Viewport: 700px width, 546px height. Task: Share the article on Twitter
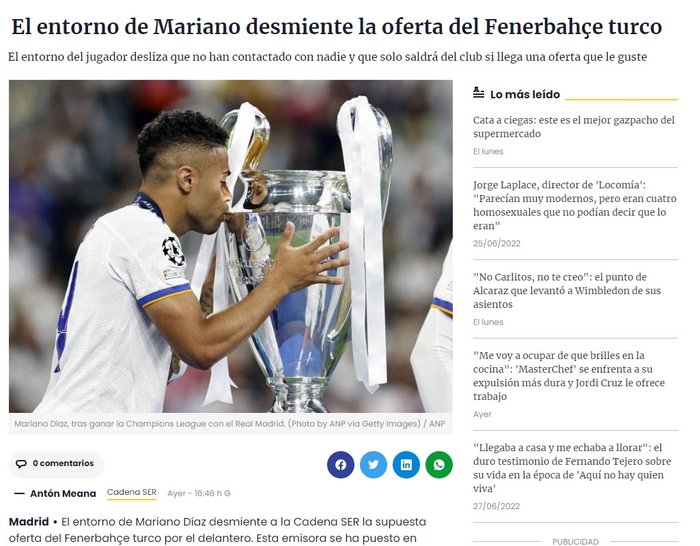point(374,465)
